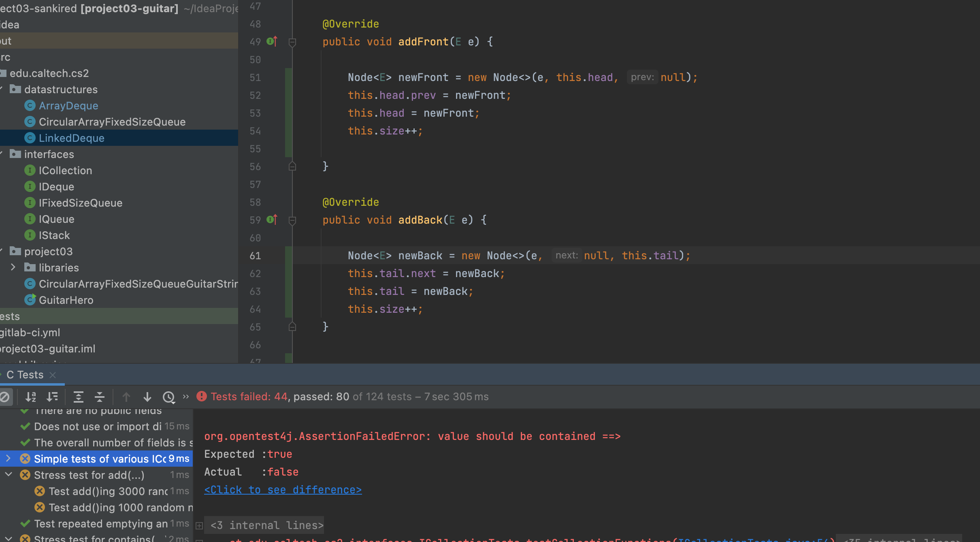This screenshot has width=980, height=542.
Task: Click the Sort Alphabetically icon in test toolbar
Action: pos(31,397)
